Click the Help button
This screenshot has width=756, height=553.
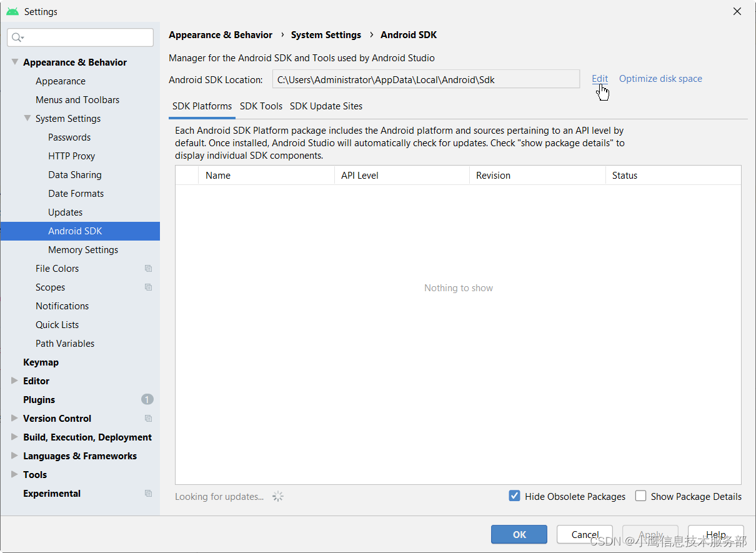716,534
